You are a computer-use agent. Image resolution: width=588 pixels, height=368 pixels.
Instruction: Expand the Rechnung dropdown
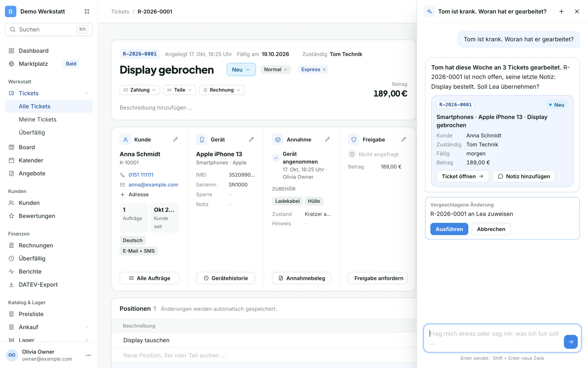point(222,90)
